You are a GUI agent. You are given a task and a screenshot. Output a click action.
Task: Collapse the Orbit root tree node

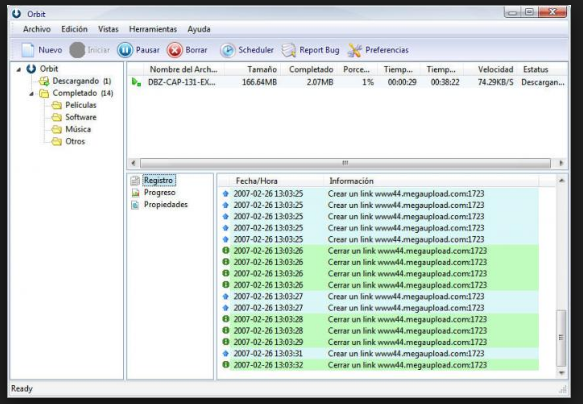(19, 70)
